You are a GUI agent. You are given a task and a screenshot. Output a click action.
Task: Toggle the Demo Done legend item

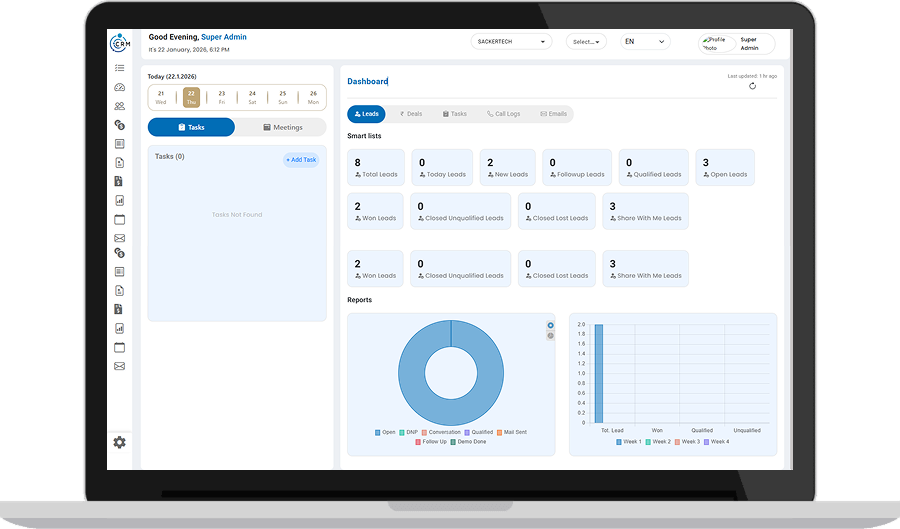(x=468, y=442)
